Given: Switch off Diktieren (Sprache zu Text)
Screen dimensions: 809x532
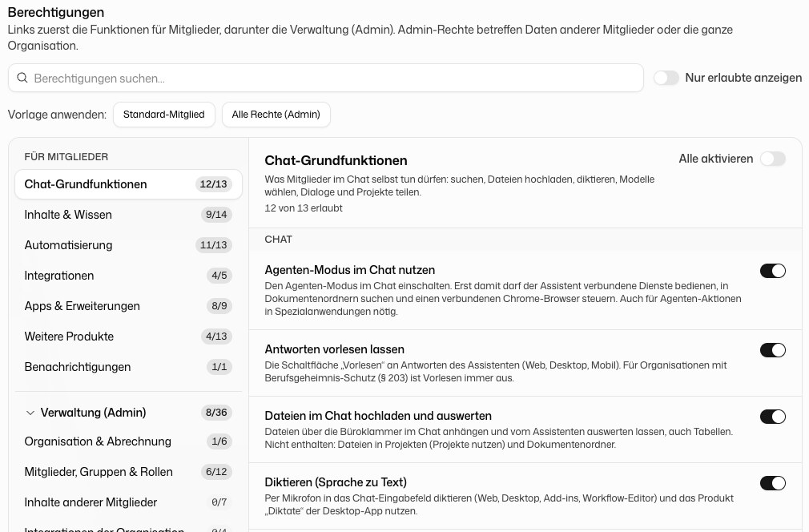Looking at the screenshot, I should 773,483.
